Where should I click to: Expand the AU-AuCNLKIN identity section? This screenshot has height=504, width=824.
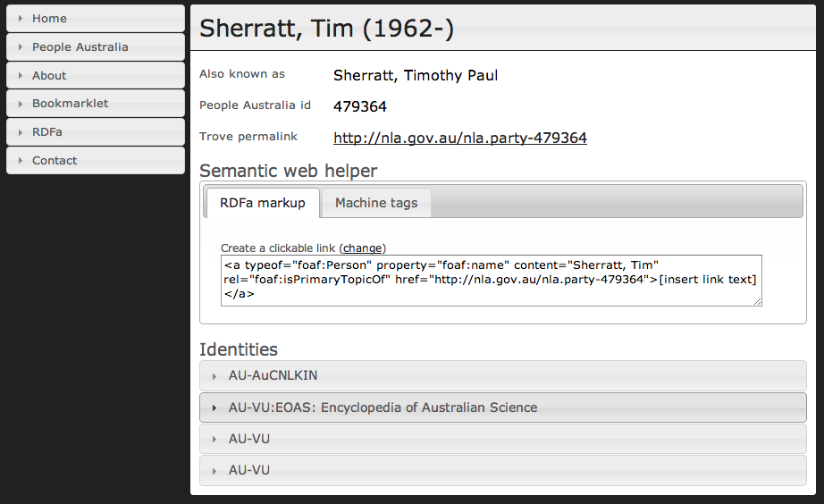click(503, 376)
